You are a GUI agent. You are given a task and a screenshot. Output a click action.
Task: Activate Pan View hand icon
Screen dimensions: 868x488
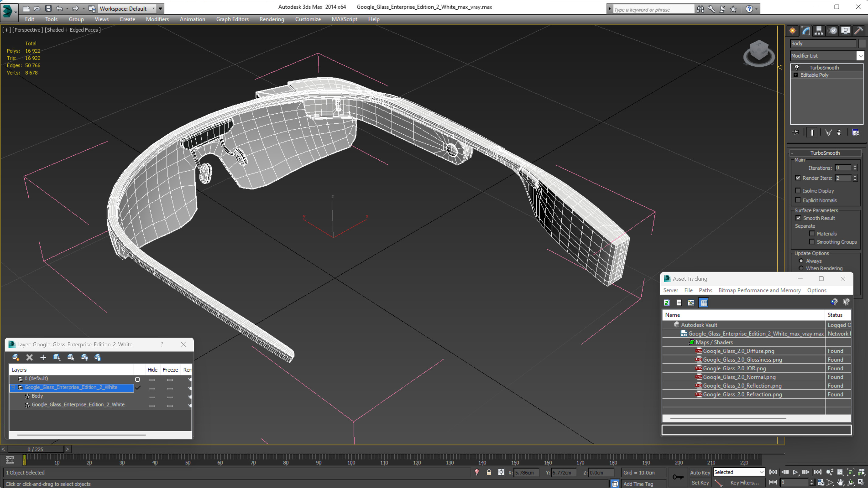pyautogui.click(x=840, y=483)
